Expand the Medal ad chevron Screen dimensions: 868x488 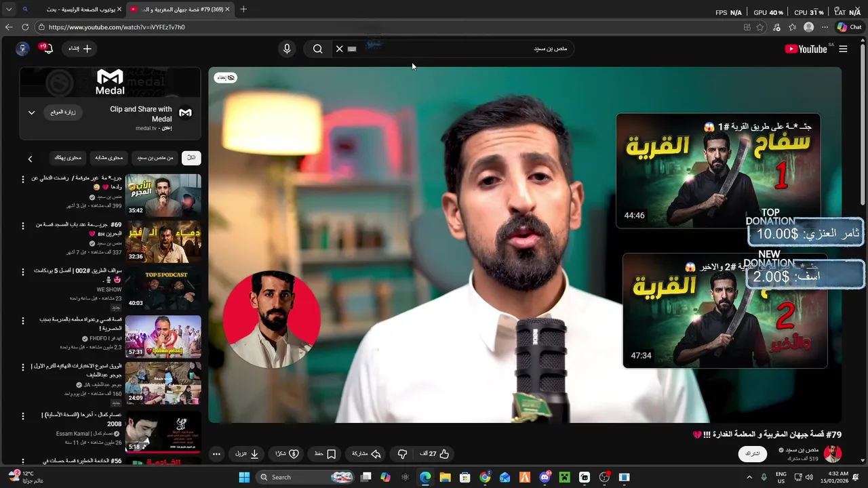click(31, 113)
